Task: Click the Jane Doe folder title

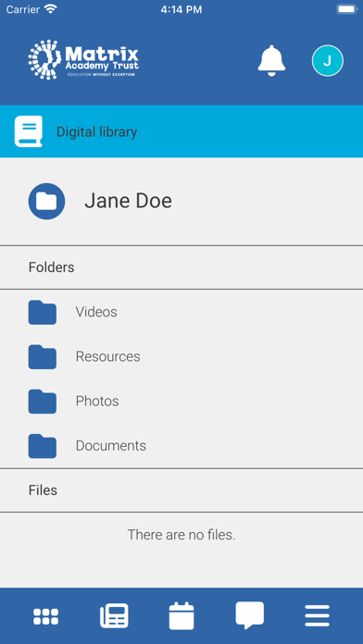Action: pyautogui.click(x=129, y=201)
